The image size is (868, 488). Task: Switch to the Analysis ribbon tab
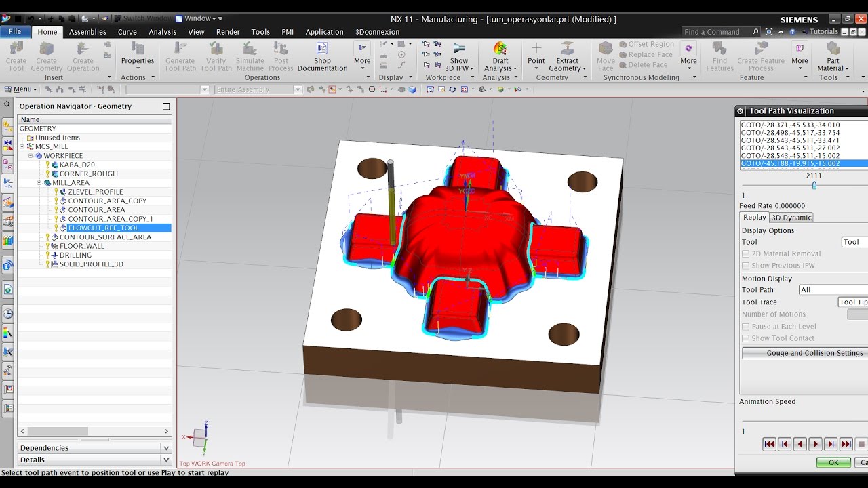click(x=162, y=32)
